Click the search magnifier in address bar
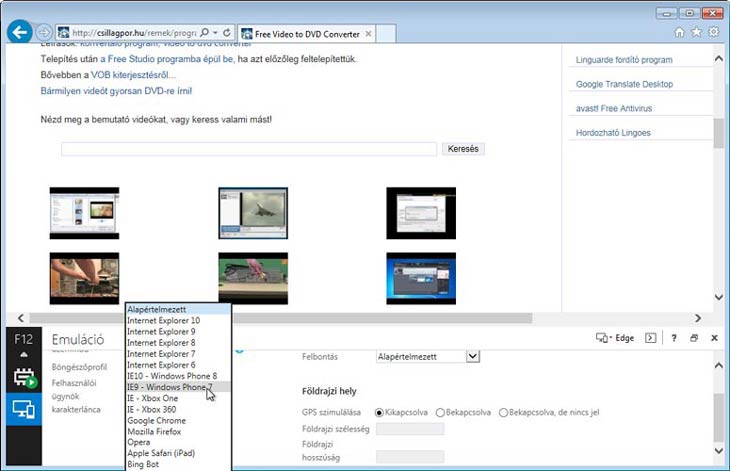The height and width of the screenshot is (471, 730). point(204,33)
